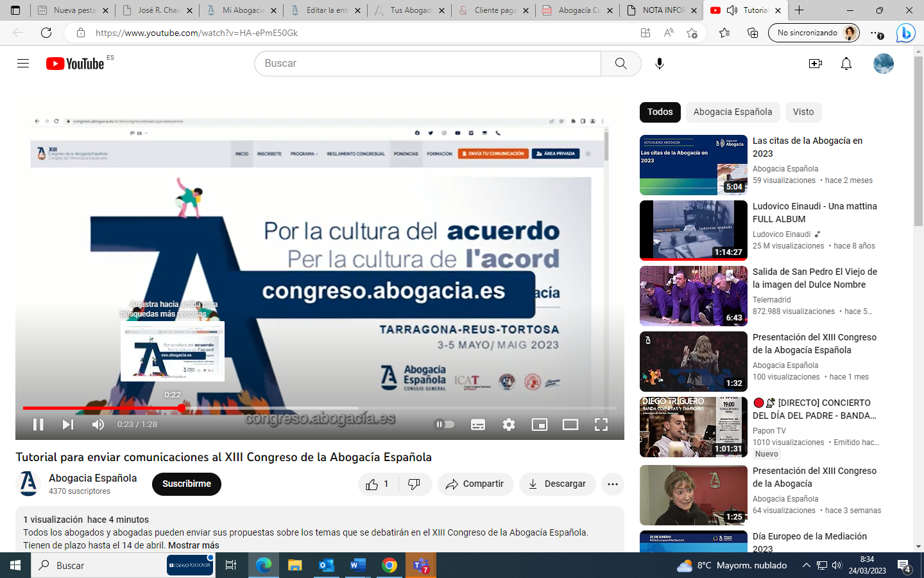Open more actions three-dot menu
Viewport: 924px width, 578px height.
[x=613, y=484]
